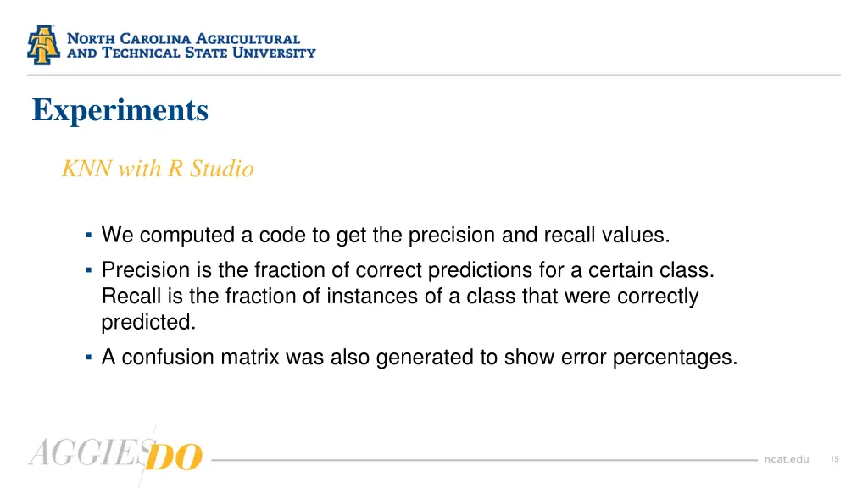This screenshot has width=868, height=488.
Task: Click the bullet marker before Precision definition
Action: [x=88, y=270]
